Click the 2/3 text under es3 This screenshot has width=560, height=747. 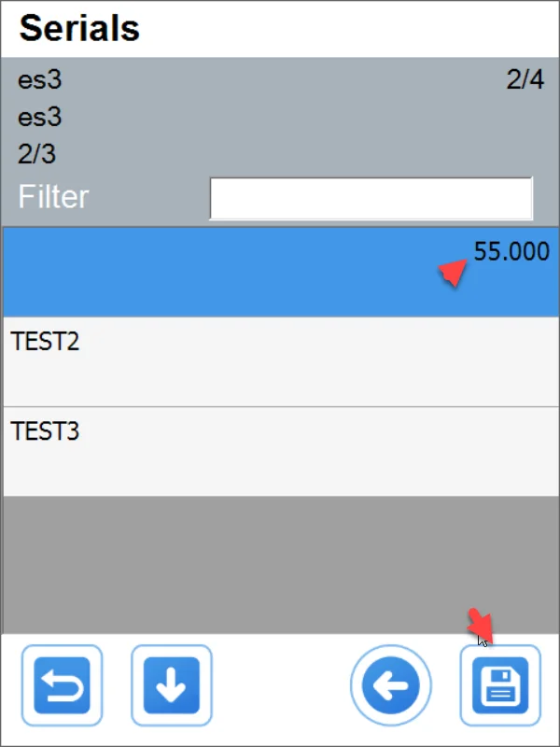[36, 154]
